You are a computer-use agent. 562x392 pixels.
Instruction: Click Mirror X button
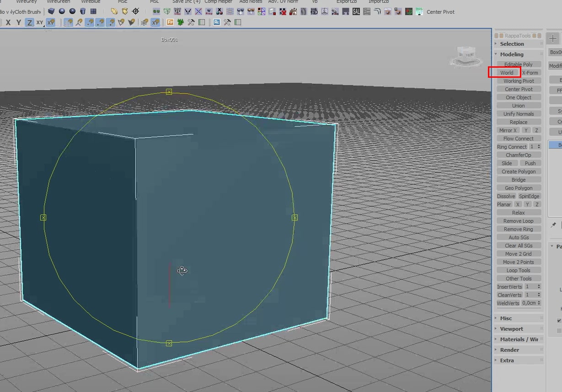point(508,130)
